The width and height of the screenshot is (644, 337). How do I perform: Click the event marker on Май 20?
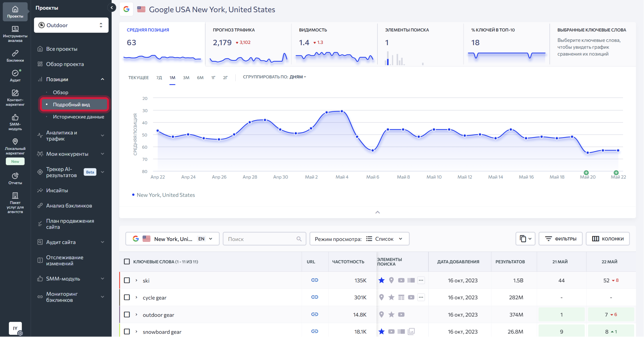[x=586, y=172]
